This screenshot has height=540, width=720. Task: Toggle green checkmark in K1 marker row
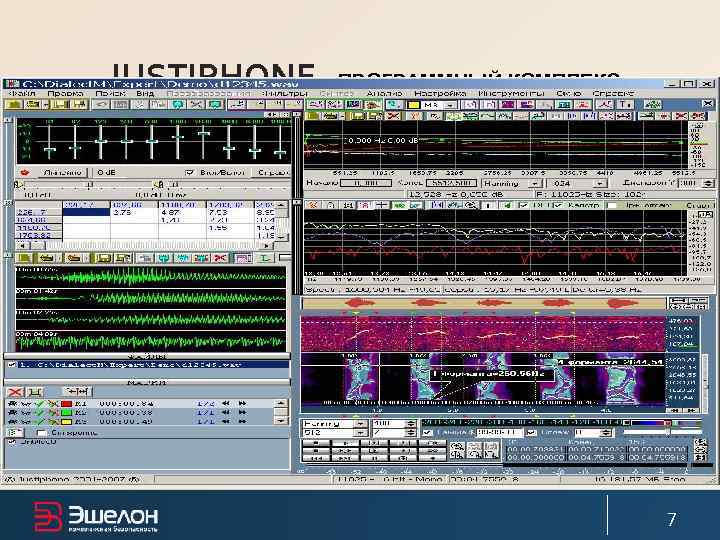(40, 404)
